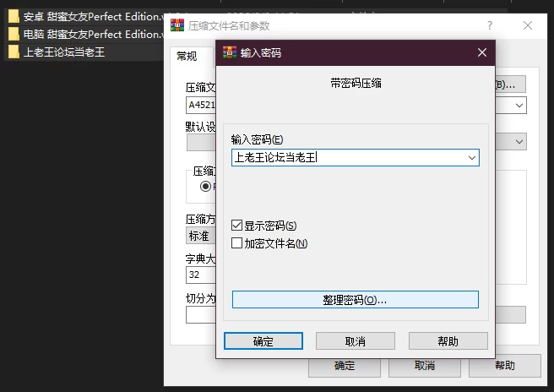Select 上老王论坛当老王 folder name in file list
554x392 pixels.
click(x=64, y=52)
